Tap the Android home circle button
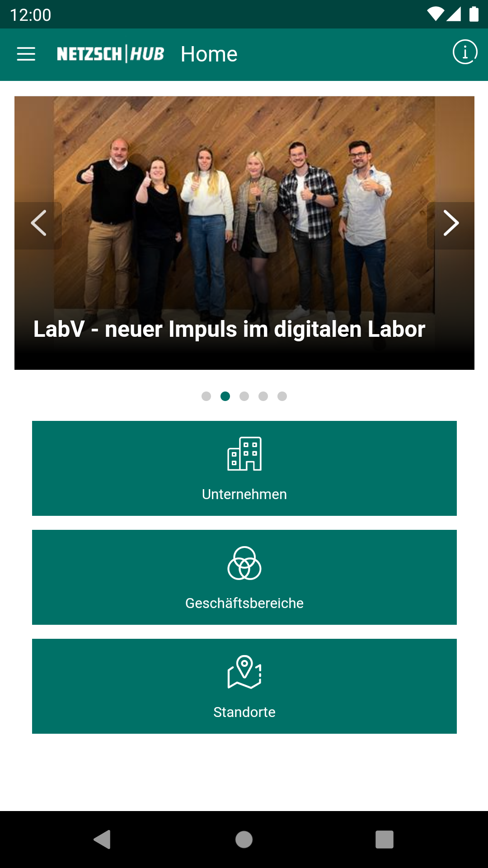 244,840
